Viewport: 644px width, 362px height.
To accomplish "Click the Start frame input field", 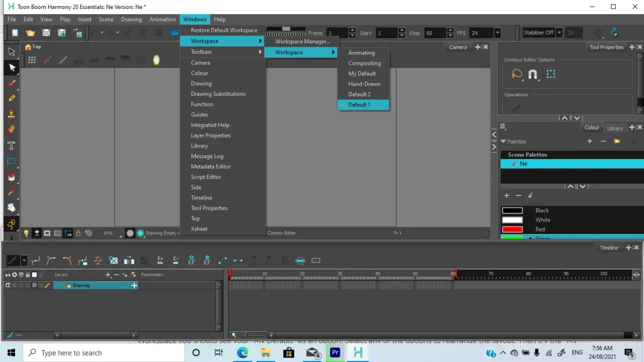I will pos(386,33).
